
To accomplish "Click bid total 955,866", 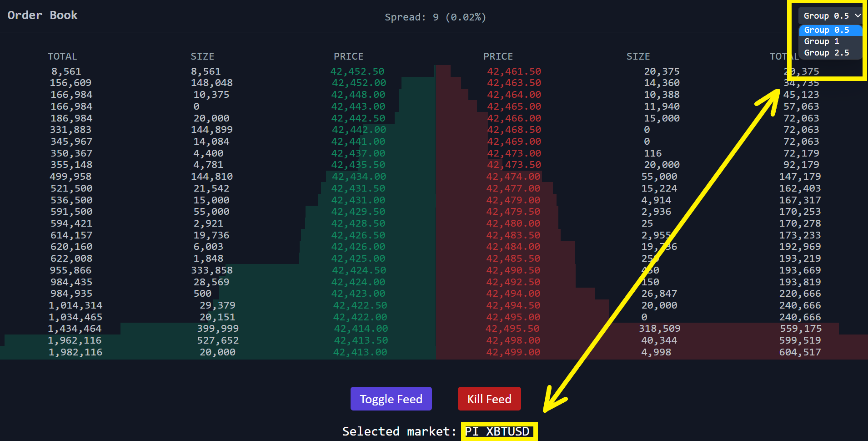I will pyautogui.click(x=71, y=270).
